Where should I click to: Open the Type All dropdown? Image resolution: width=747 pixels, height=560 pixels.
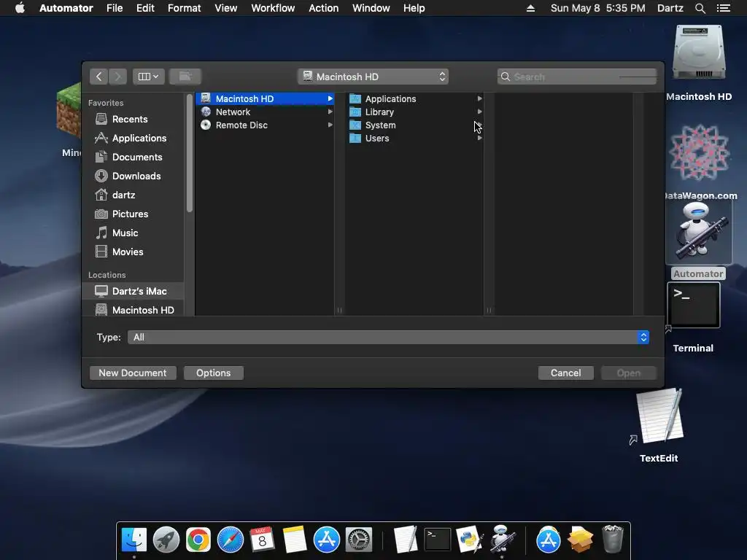(388, 337)
